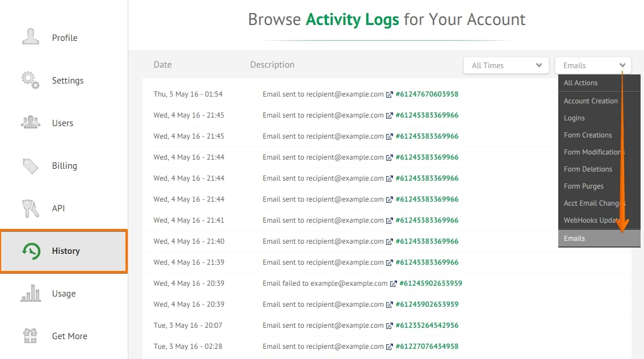This screenshot has width=644, height=359.
Task: Choose Form Purges filter option
Action: [583, 186]
